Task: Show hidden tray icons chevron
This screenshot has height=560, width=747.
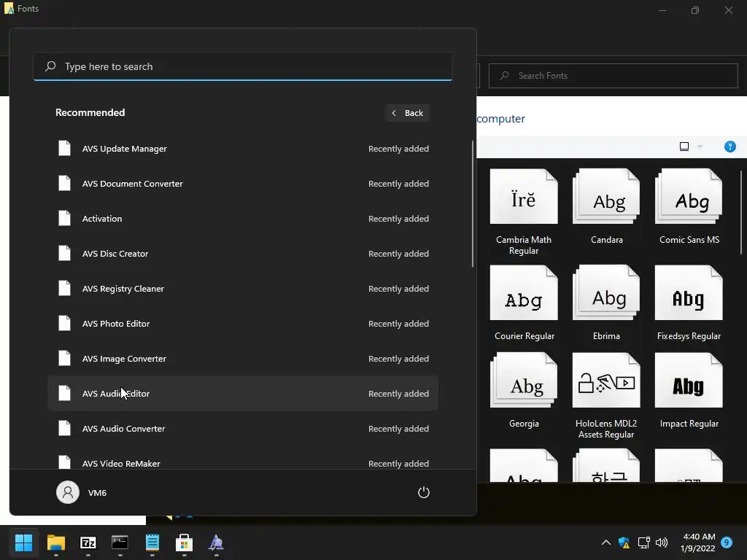Action: coord(606,542)
